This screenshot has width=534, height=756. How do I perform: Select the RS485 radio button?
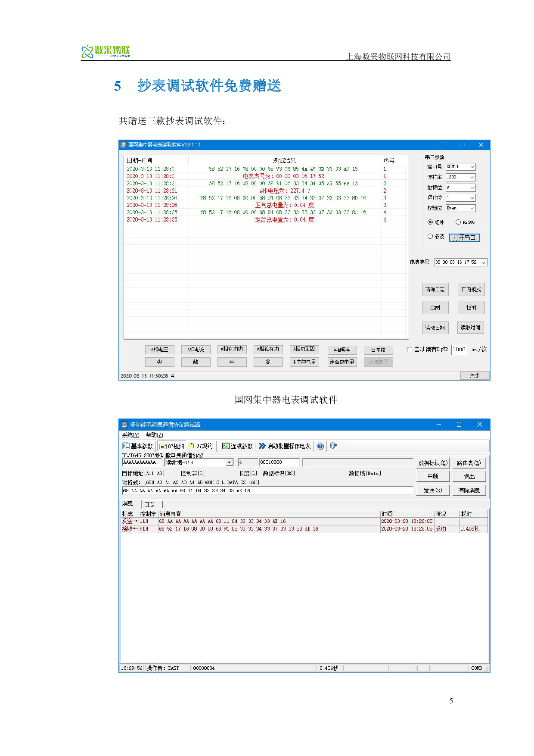click(x=458, y=222)
